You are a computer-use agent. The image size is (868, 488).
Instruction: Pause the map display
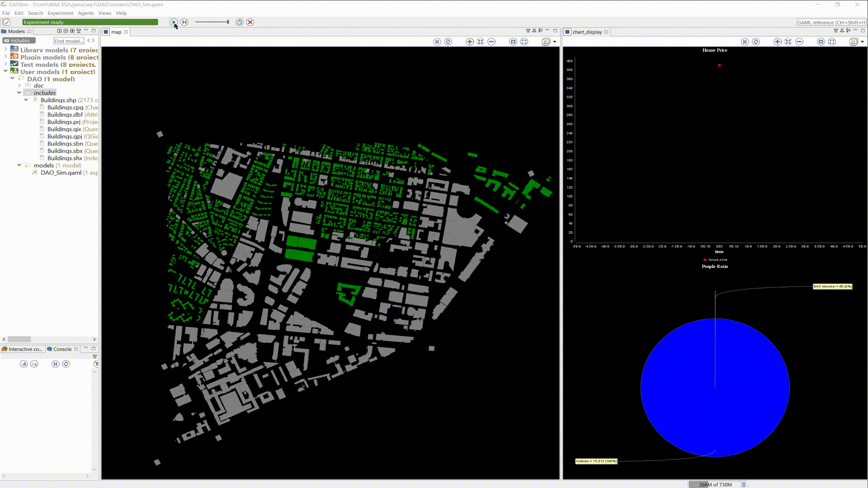[x=437, y=42]
